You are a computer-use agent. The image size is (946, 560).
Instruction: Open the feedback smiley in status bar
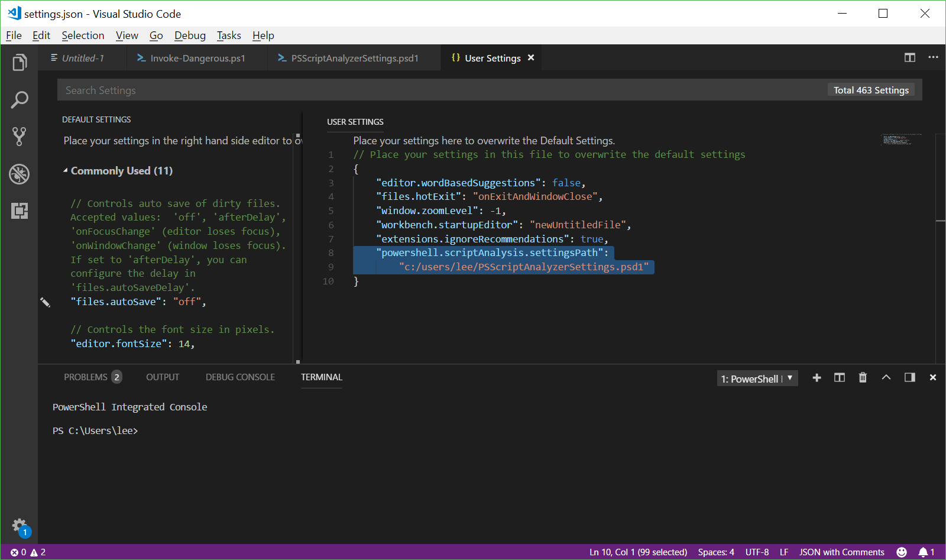pyautogui.click(x=902, y=552)
